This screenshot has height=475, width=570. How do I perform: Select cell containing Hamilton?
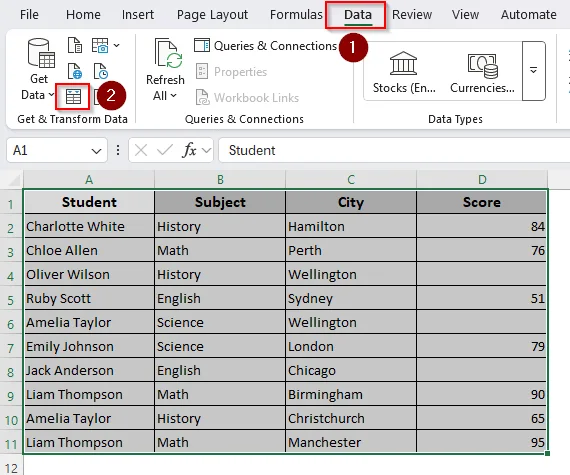tap(351, 226)
